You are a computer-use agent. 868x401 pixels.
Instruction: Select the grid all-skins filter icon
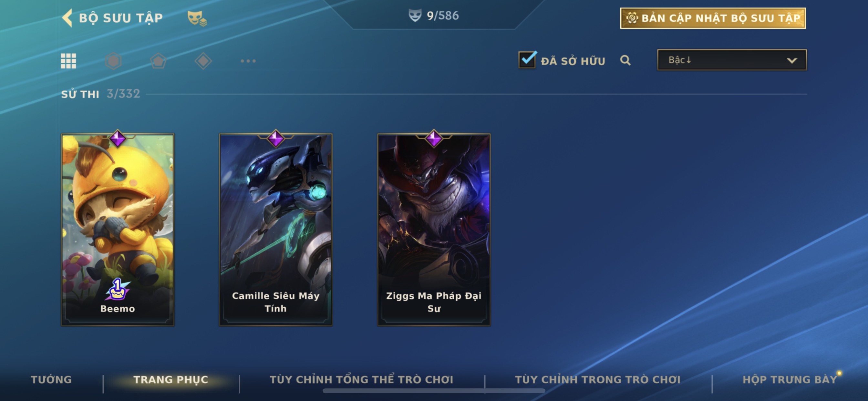[68, 61]
